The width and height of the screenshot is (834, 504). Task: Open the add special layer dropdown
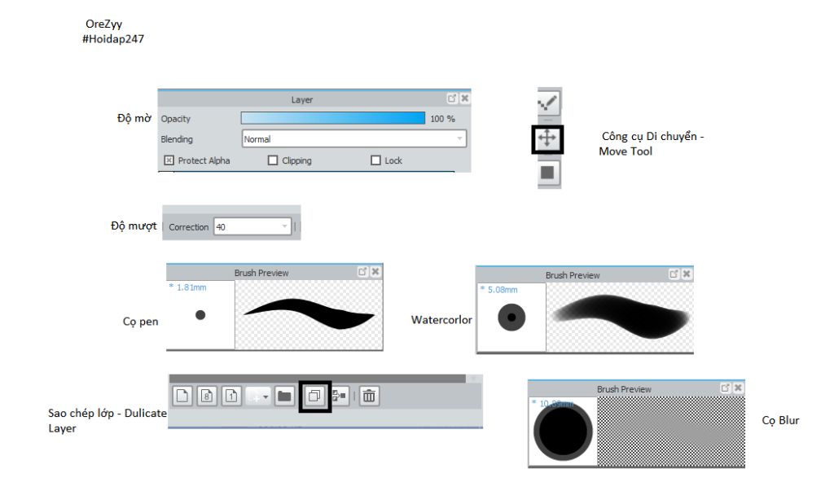[x=258, y=396]
